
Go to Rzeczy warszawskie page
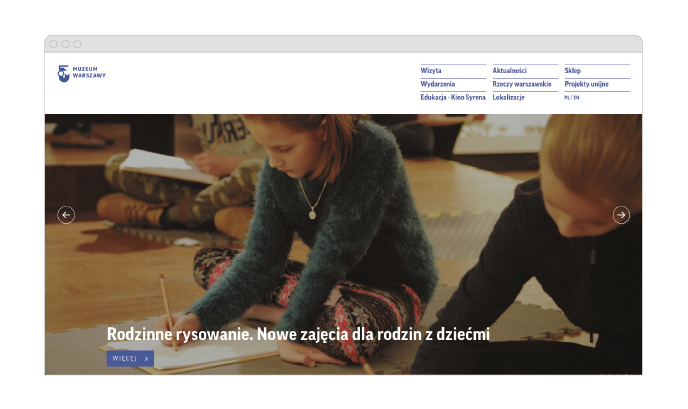(522, 84)
